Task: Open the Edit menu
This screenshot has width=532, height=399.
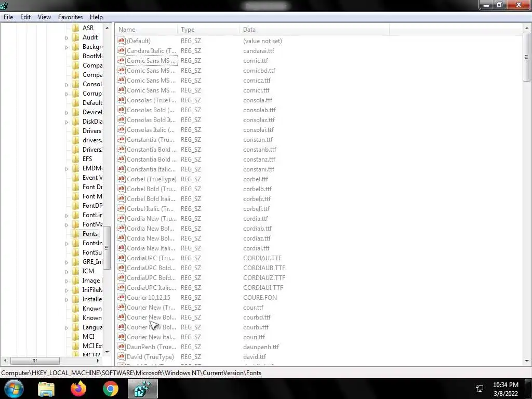Action: click(25, 17)
